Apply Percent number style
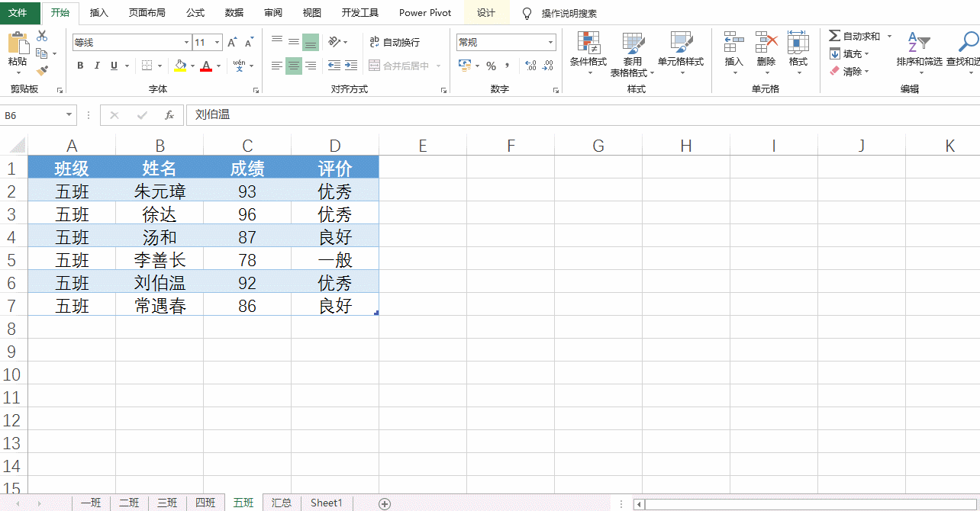The width and height of the screenshot is (980, 511). [x=492, y=66]
